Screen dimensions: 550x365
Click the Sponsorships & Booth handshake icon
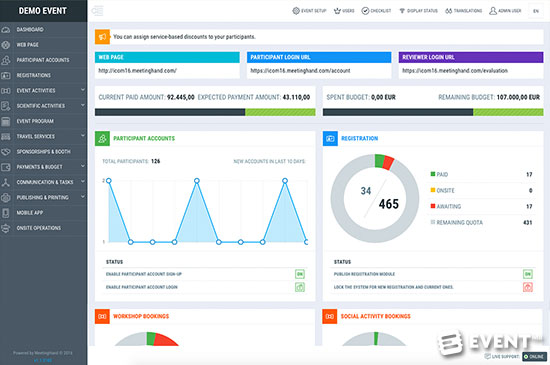6,152
